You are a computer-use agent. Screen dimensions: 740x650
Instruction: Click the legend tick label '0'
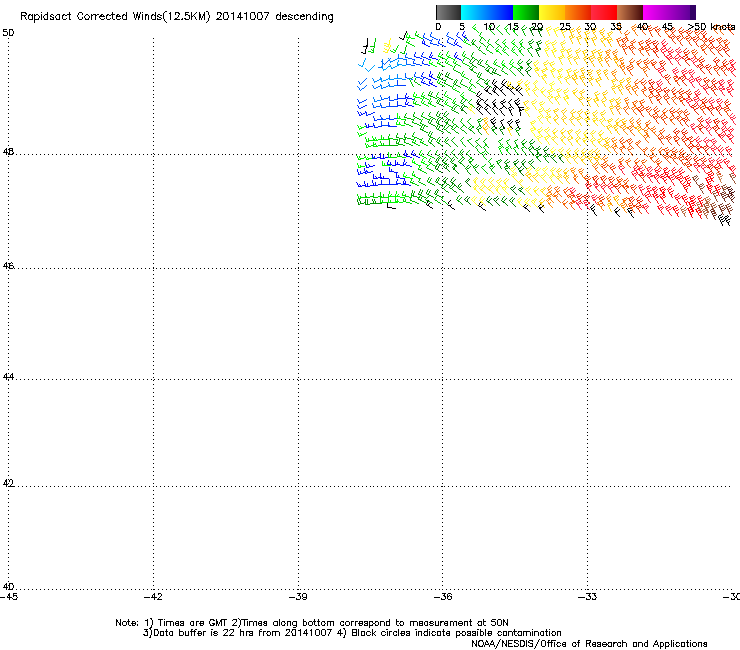coord(438,27)
